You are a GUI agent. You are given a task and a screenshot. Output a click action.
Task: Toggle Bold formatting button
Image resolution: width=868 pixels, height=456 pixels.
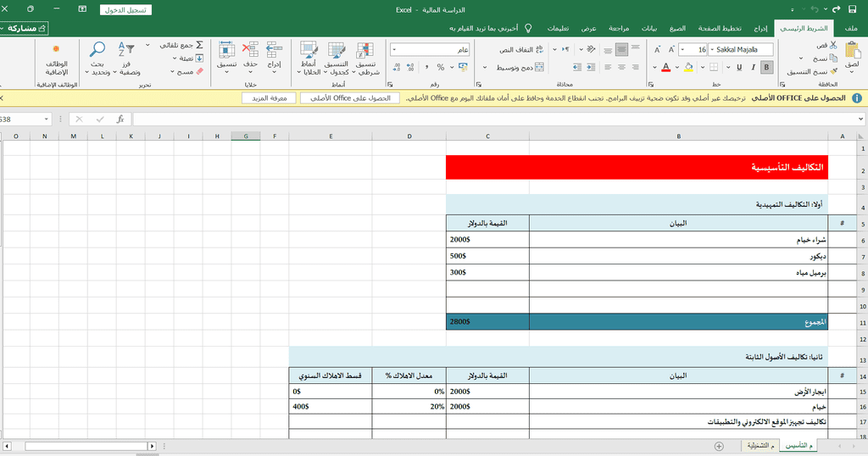coord(767,67)
